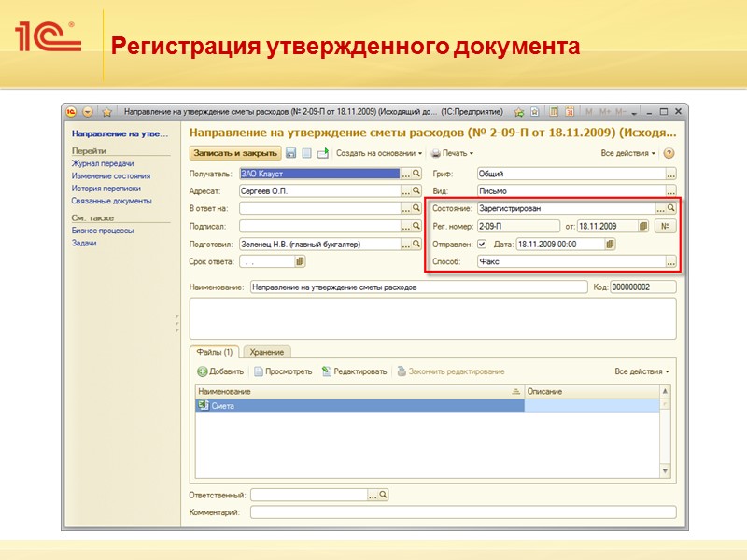Click ellipsis button in Гриф field
This screenshot has width=747, height=560.
(x=670, y=174)
